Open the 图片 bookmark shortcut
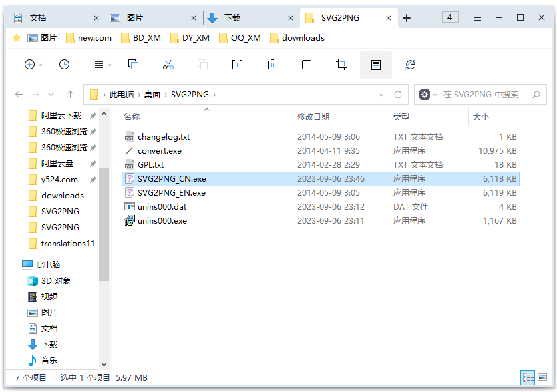The width and height of the screenshot is (557, 392). [43, 38]
